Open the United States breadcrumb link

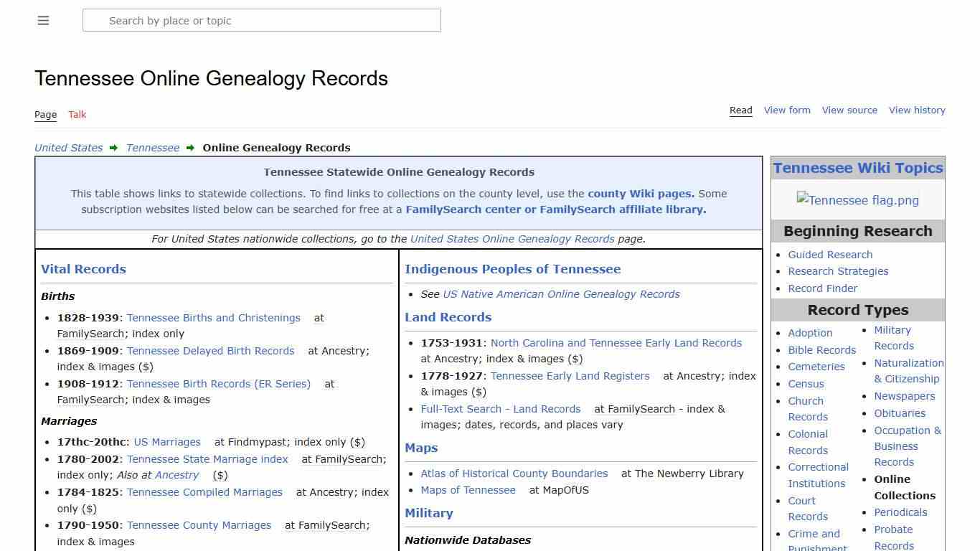click(68, 148)
